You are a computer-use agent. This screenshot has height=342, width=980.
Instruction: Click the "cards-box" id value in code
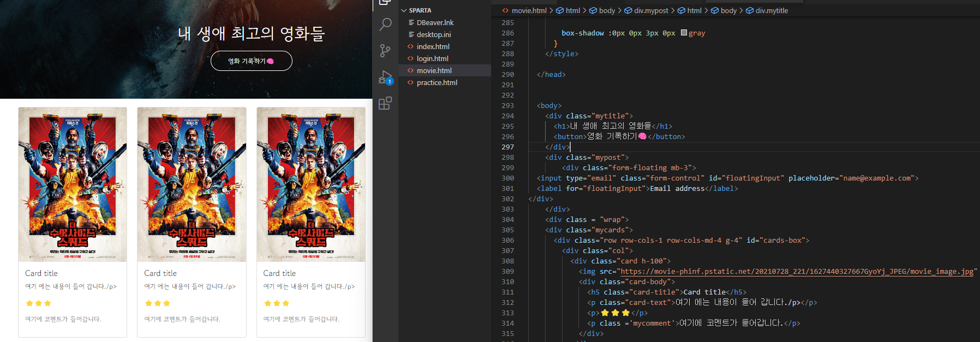[x=782, y=240]
